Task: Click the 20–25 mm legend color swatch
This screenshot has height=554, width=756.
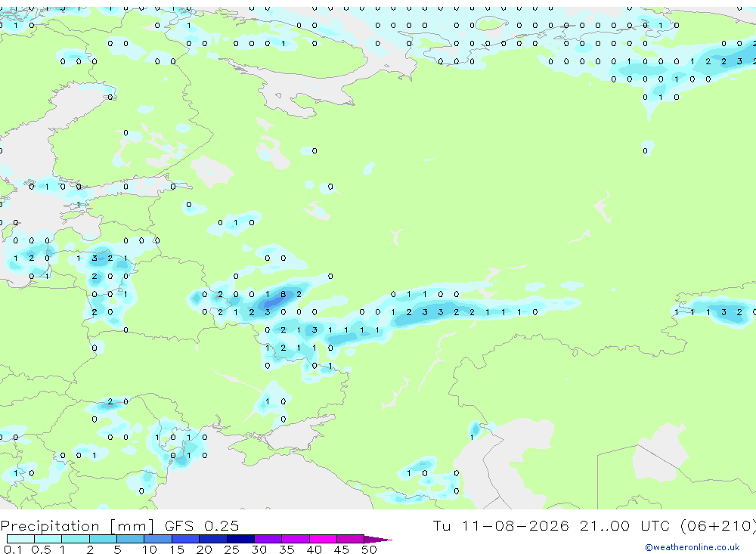Action: tap(212, 539)
